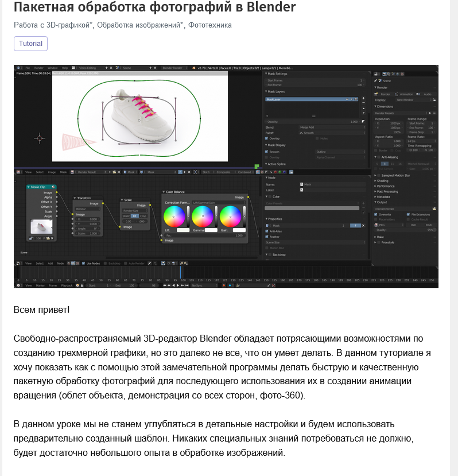This screenshot has height=476, width=458.
Task: Open the Falloff Smooth dropdown
Action: [x=332, y=133]
